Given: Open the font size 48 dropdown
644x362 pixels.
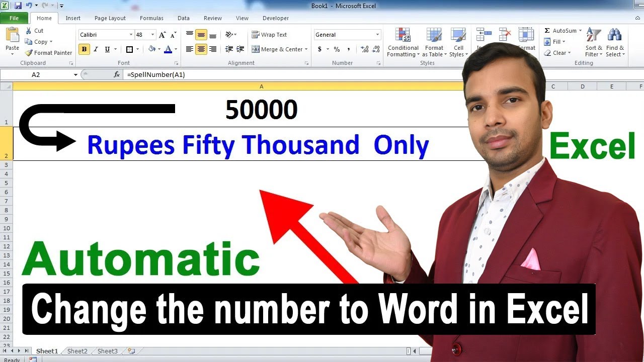Looking at the screenshot, I should pyautogui.click(x=153, y=35).
